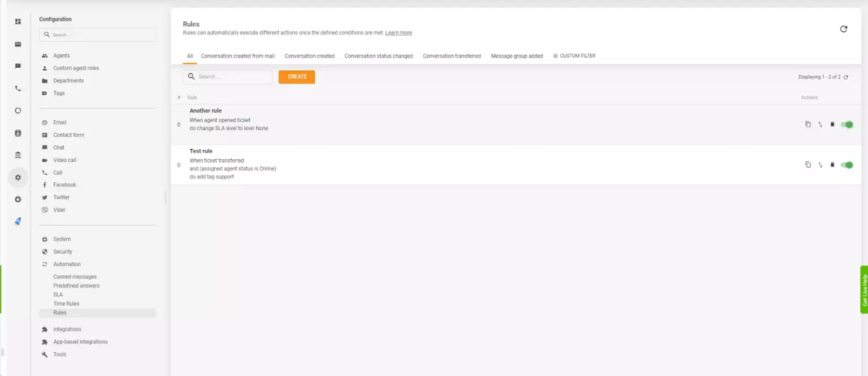The image size is (868, 376).
Task: Click the orange CREATE button
Action: click(297, 77)
